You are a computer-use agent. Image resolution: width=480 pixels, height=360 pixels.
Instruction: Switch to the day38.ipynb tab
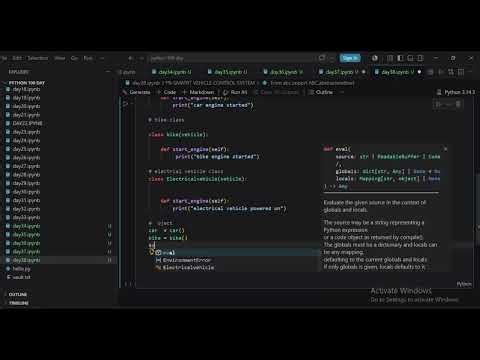[x=398, y=72]
